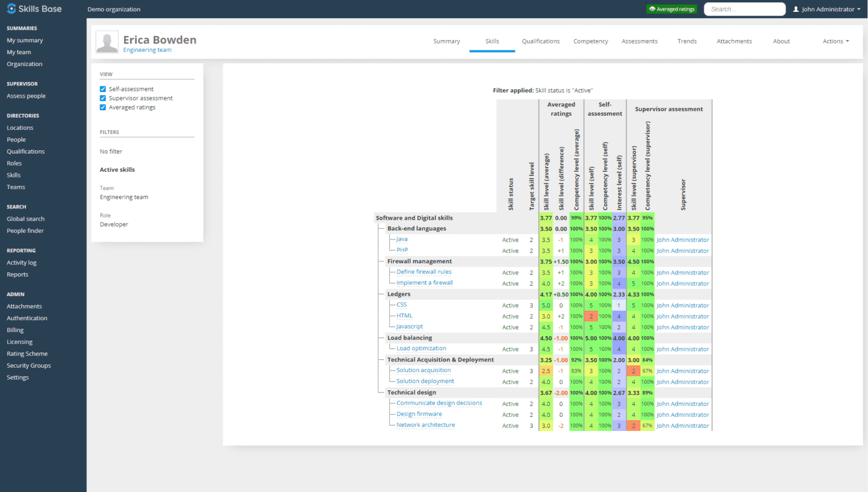This screenshot has width=868, height=492.
Task: Open Security Groups in the sidebar
Action: point(29,366)
